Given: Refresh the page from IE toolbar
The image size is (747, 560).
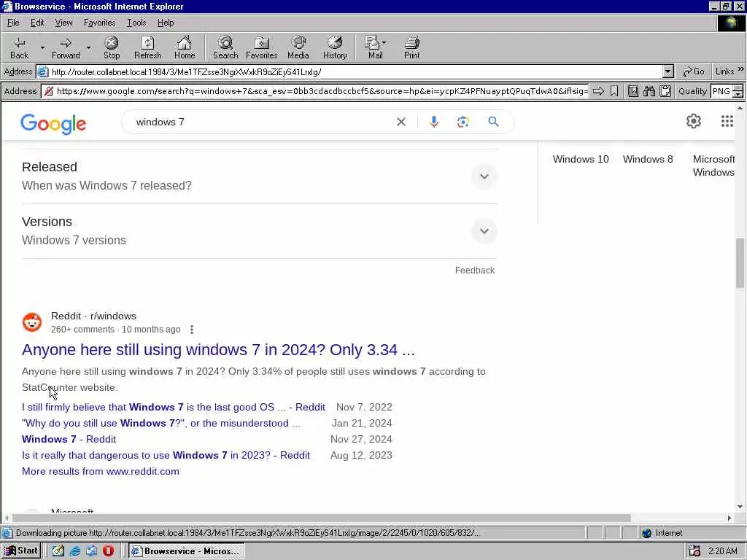Looking at the screenshot, I should [147, 47].
